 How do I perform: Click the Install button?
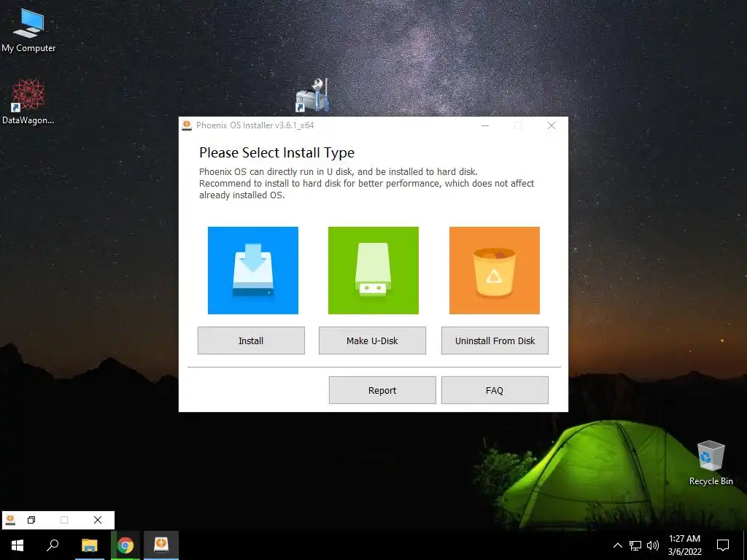tap(251, 341)
